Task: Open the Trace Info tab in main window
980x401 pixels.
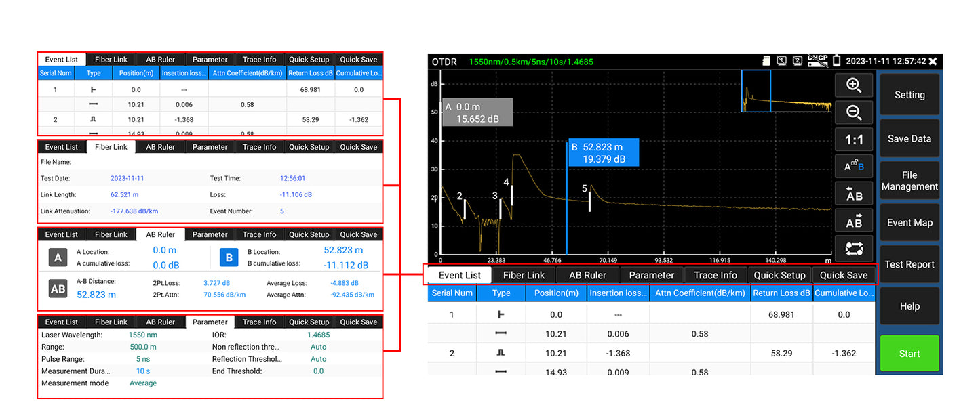Action: [x=715, y=275]
